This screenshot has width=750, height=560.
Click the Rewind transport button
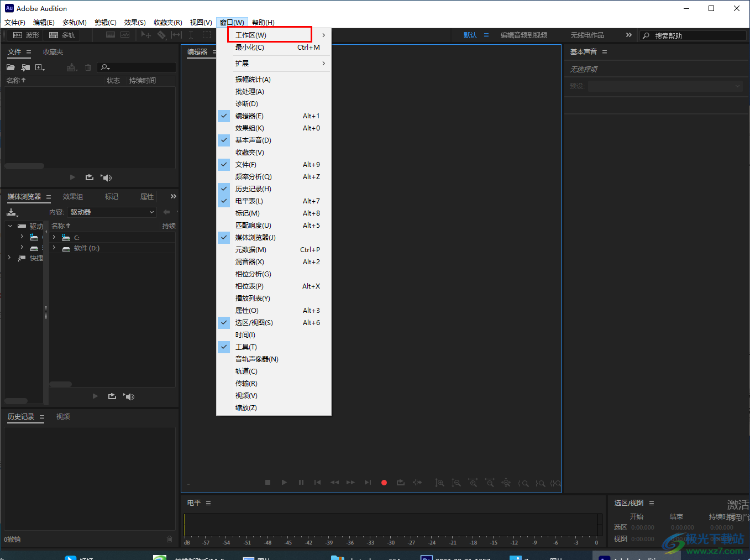point(334,482)
